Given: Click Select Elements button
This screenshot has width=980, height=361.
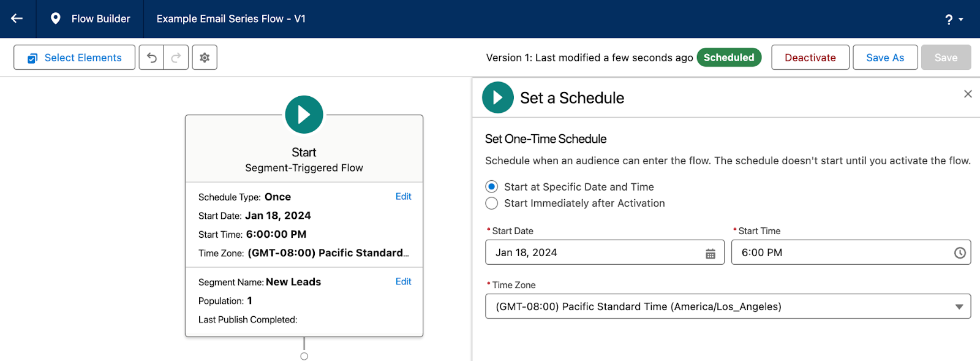Looking at the screenshot, I should point(74,58).
